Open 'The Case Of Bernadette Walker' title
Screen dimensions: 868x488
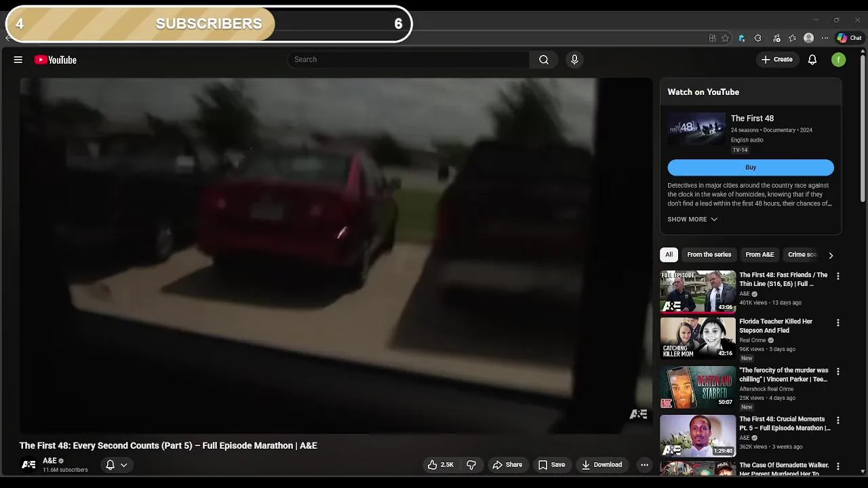tap(785, 469)
